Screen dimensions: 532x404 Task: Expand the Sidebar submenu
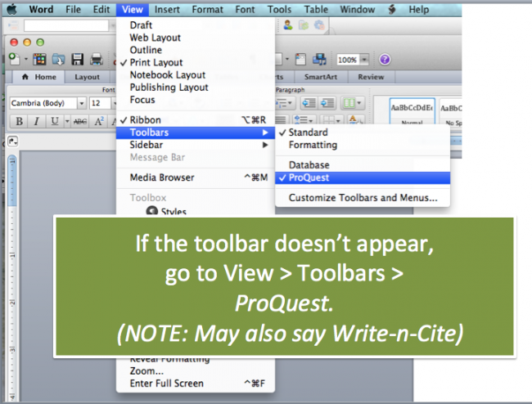[x=196, y=145]
